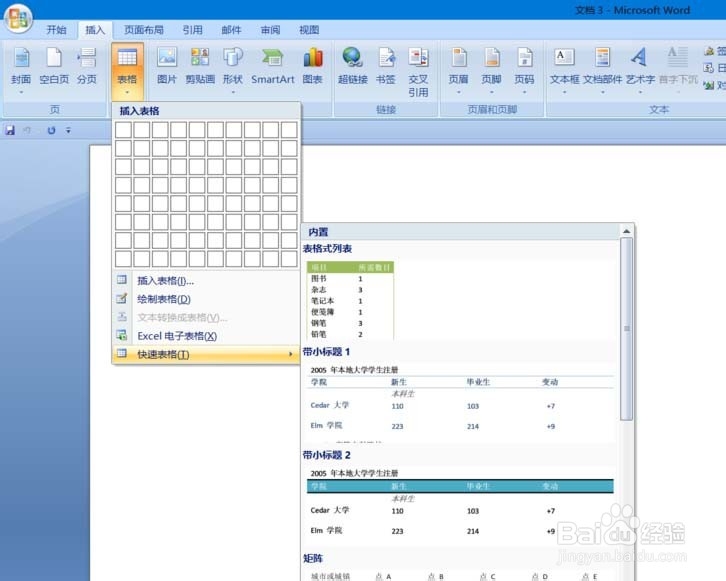Add a bookmark (书签)
Screen dimensions: 726x581
pyautogui.click(x=386, y=69)
